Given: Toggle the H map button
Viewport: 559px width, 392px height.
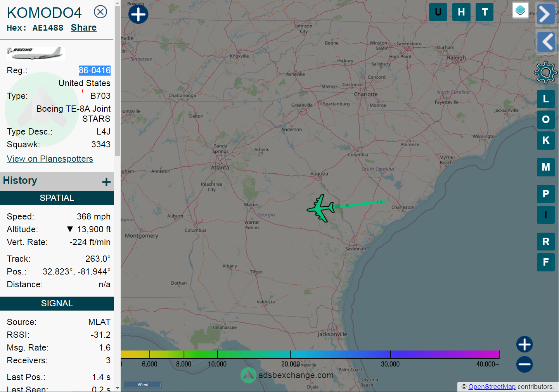Looking at the screenshot, I should pos(461,12).
